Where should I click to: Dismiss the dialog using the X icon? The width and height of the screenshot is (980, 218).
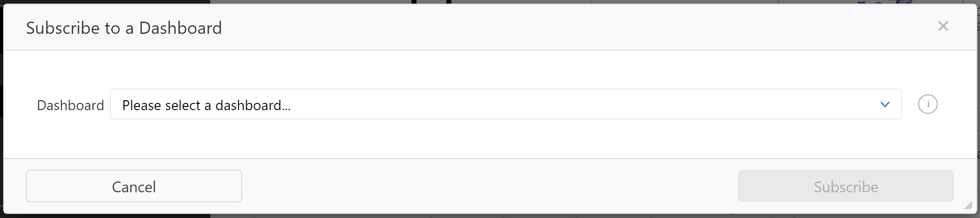(943, 26)
